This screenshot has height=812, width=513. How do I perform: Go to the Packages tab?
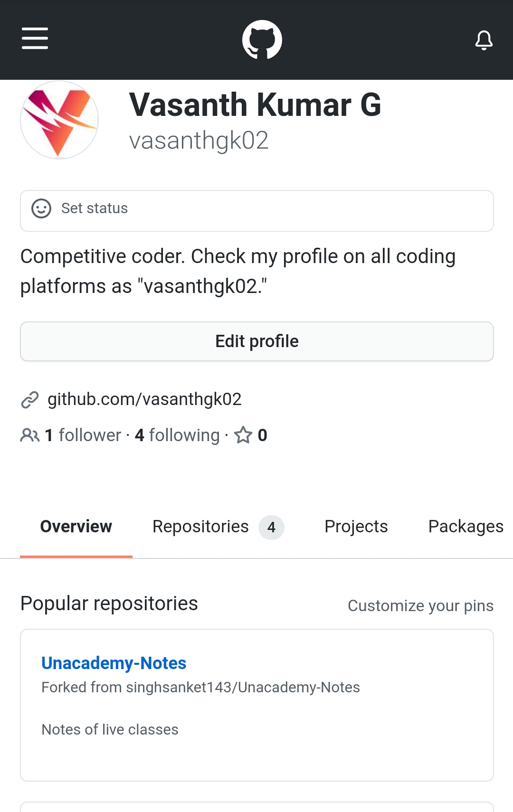pyautogui.click(x=465, y=527)
